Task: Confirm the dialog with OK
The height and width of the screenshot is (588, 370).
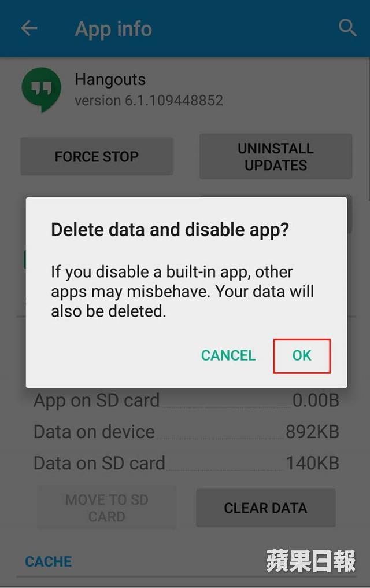Action: pyautogui.click(x=302, y=355)
